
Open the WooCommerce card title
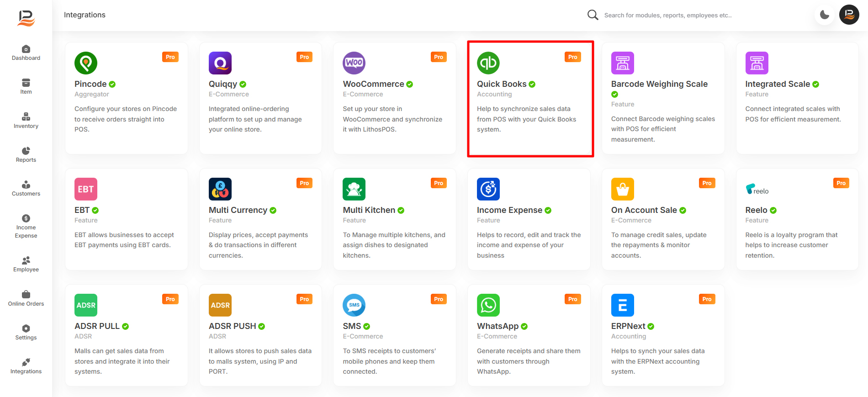pos(374,84)
